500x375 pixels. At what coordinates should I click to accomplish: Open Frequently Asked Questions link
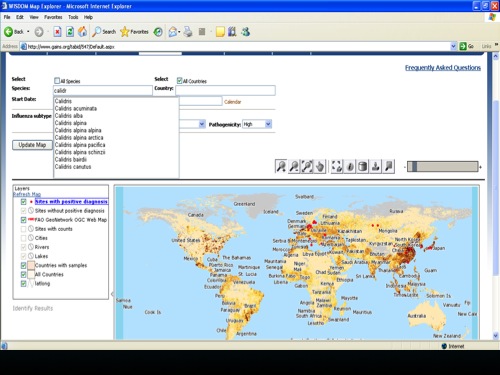tap(443, 68)
